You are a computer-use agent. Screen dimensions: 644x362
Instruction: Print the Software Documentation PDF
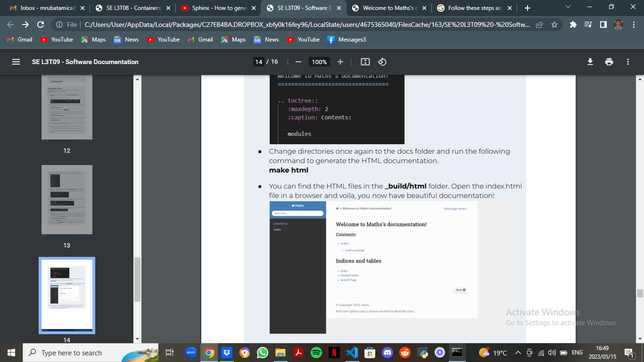pos(609,61)
